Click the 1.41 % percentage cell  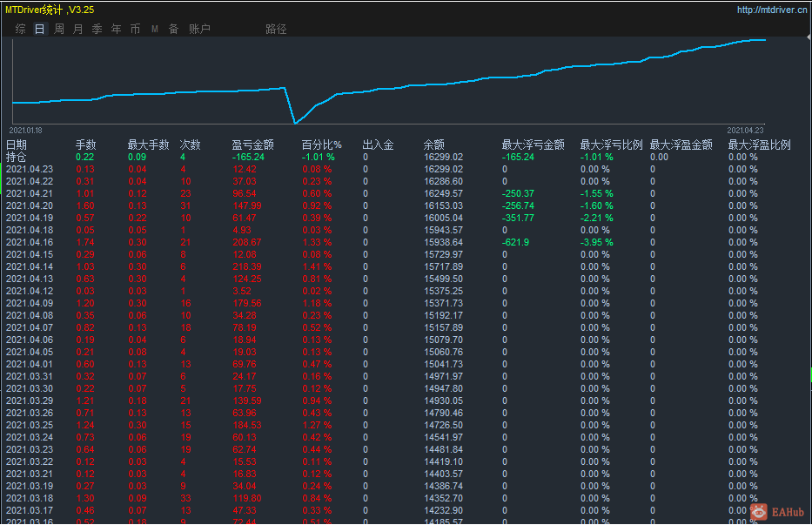[x=317, y=266]
